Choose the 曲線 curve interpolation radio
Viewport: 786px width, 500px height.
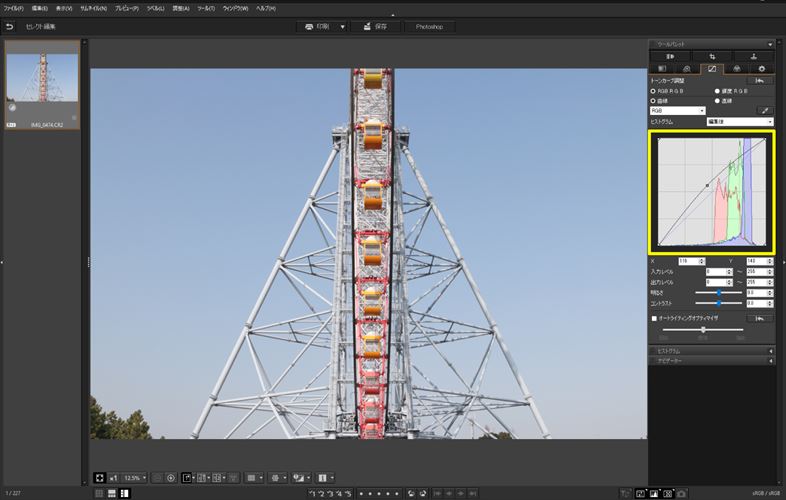(653, 101)
